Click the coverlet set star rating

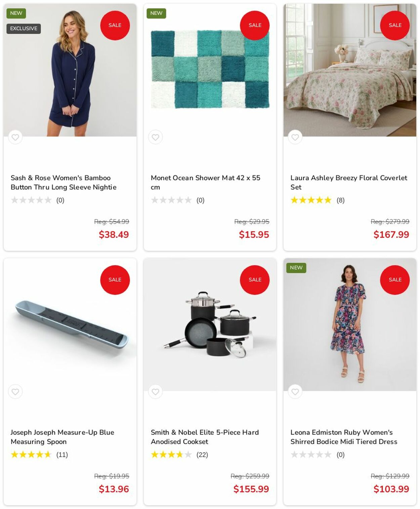point(311,200)
